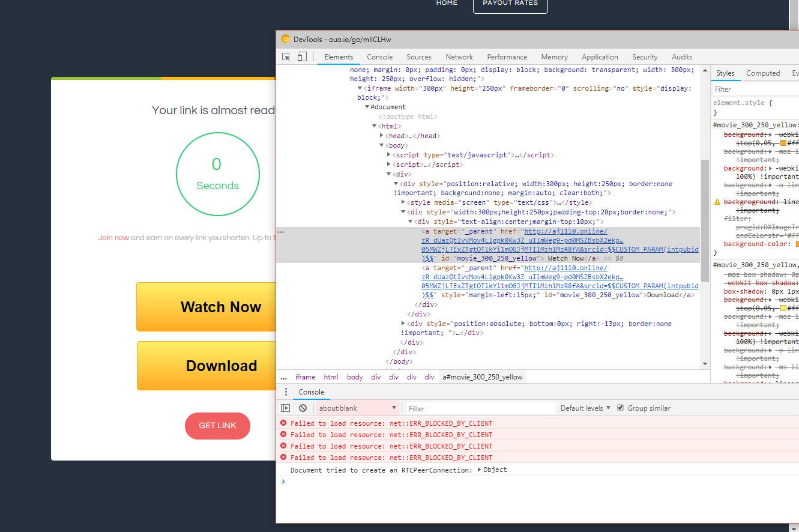Switch to the Network panel

[459, 56]
